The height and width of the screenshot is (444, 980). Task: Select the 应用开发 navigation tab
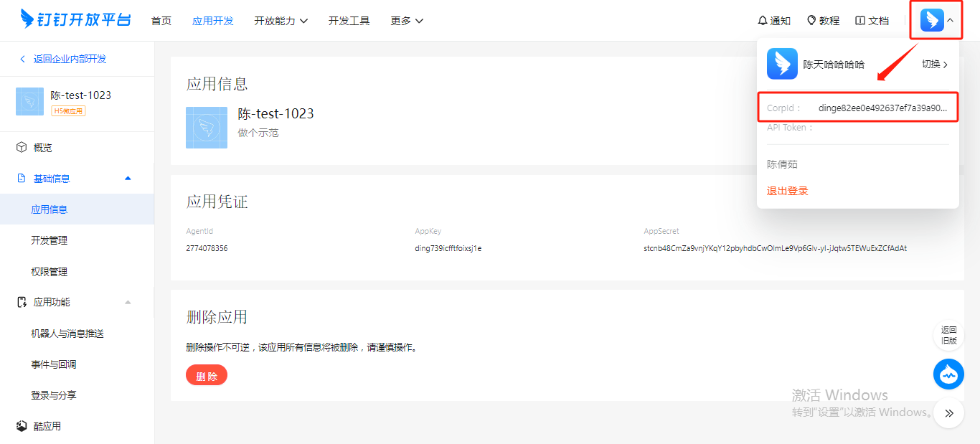213,21
